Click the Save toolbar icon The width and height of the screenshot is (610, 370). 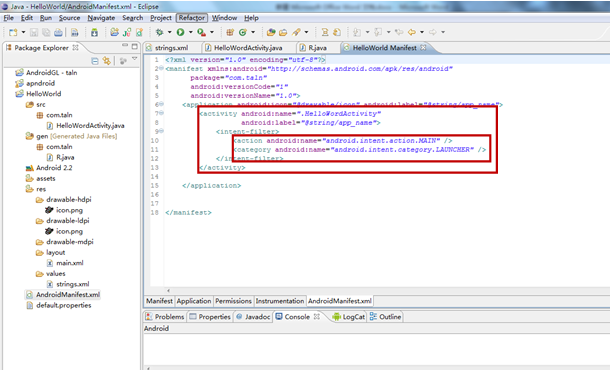(34, 32)
